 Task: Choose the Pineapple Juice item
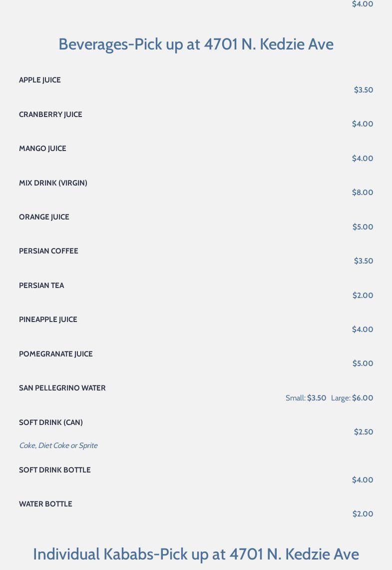pyautogui.click(x=48, y=319)
